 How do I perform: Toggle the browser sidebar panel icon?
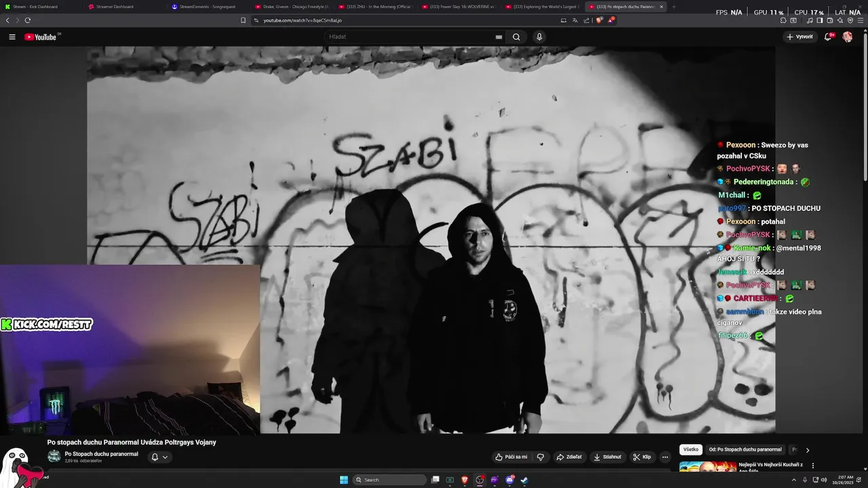click(x=819, y=20)
